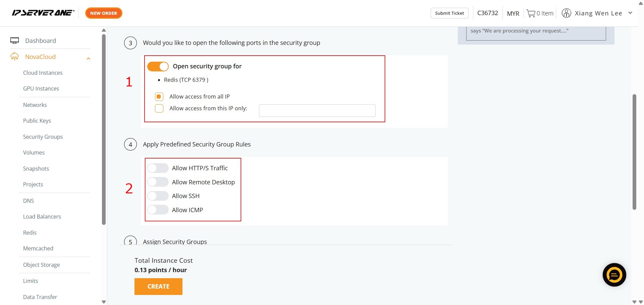Open the MYR currency selector

coord(513,13)
